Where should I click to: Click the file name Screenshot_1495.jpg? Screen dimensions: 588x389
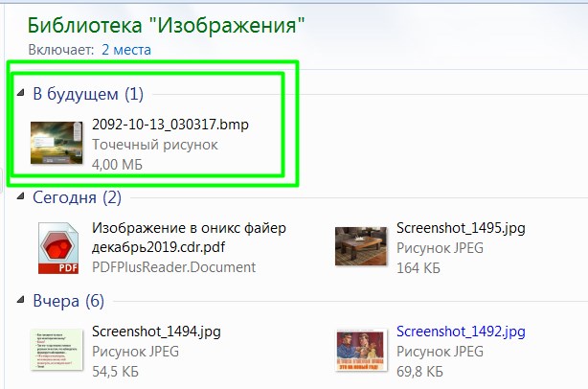point(461,228)
